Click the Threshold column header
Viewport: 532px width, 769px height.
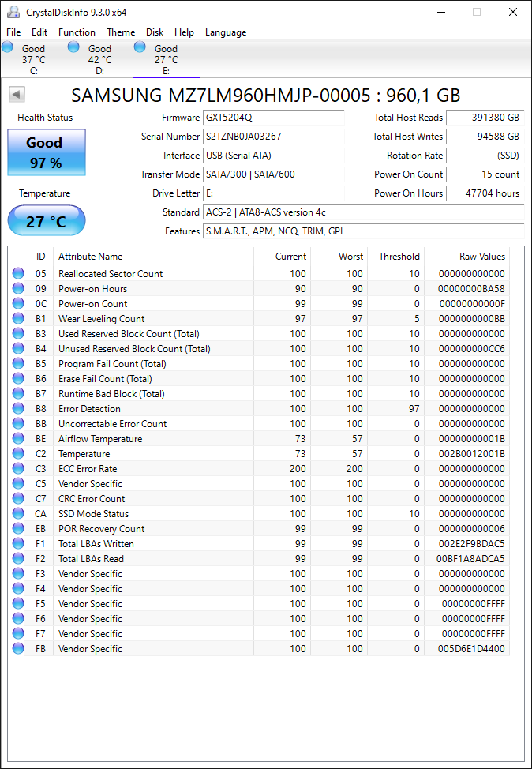pyautogui.click(x=396, y=257)
